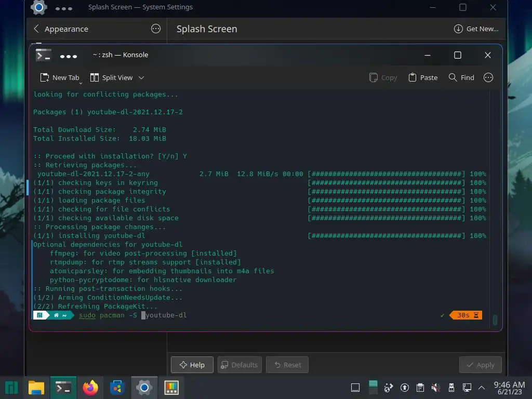Open system updates tray icon
Viewport: 532px width, 399px height.
point(404,388)
